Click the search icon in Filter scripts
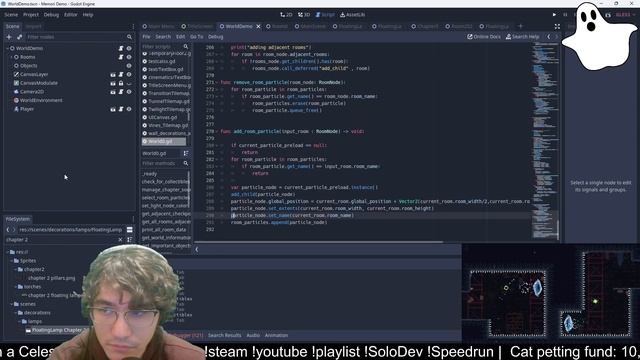Screen dimensions: 640x360 coord(186,47)
